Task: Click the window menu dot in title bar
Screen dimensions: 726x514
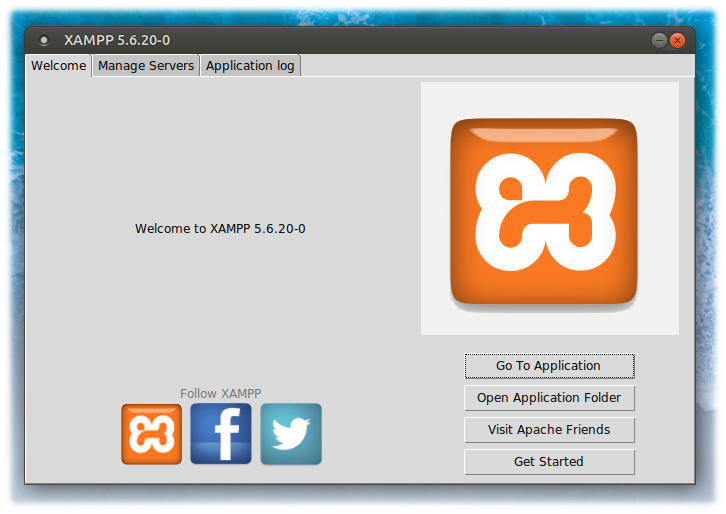Action: point(44,40)
